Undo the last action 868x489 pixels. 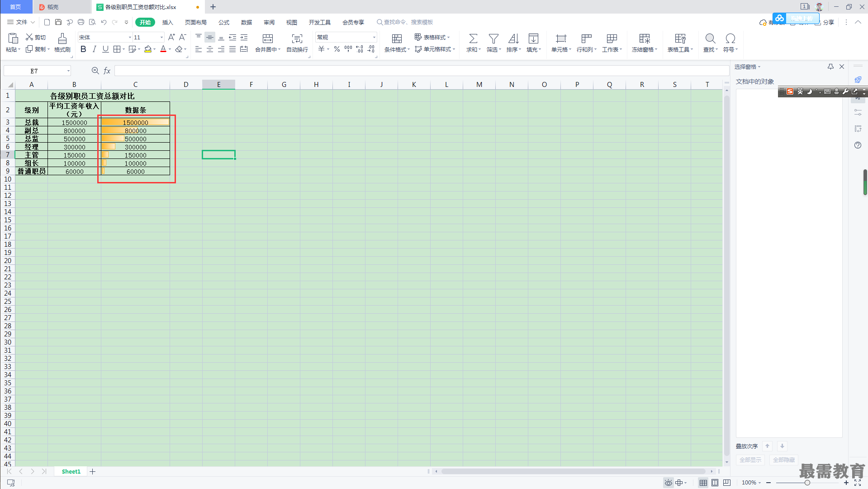104,22
